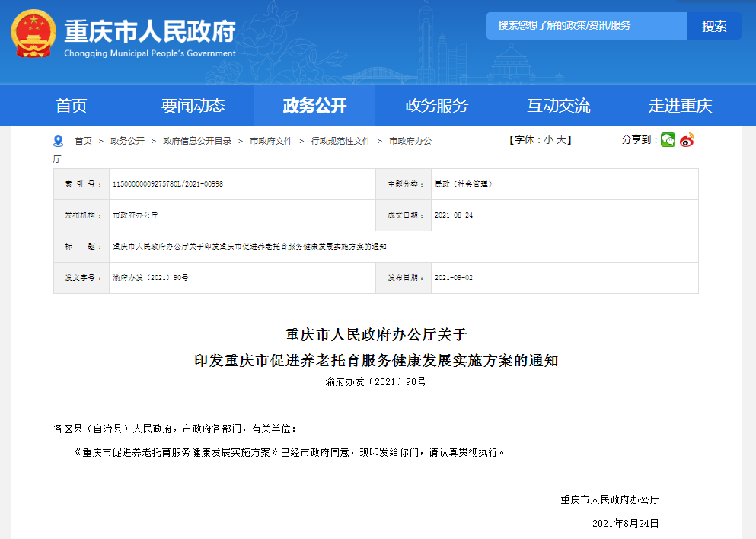Share the page to Weibo

coord(687,140)
